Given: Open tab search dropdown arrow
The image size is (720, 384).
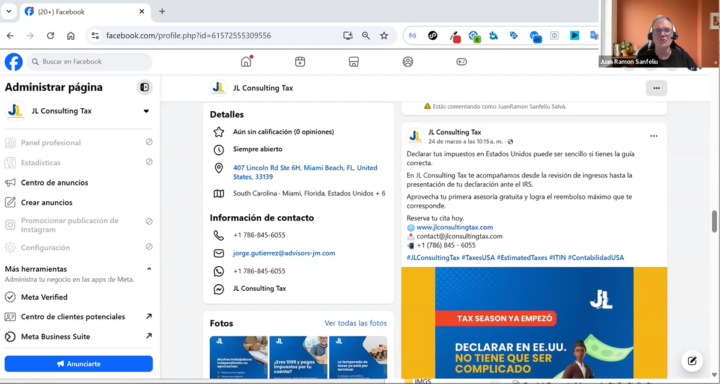Looking at the screenshot, I should pyautogui.click(x=8, y=11).
